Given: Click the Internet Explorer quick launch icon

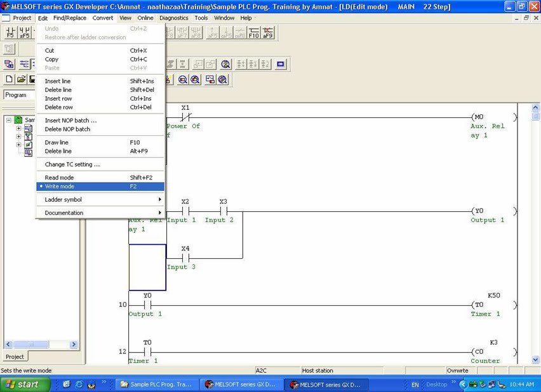Looking at the screenshot, I should tap(79, 384).
